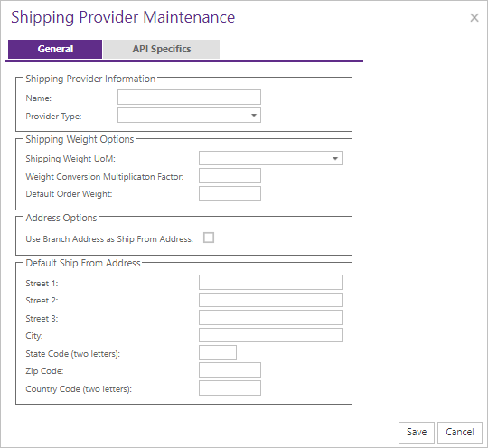
Task: Click the Country Code input field
Action: 230,388
